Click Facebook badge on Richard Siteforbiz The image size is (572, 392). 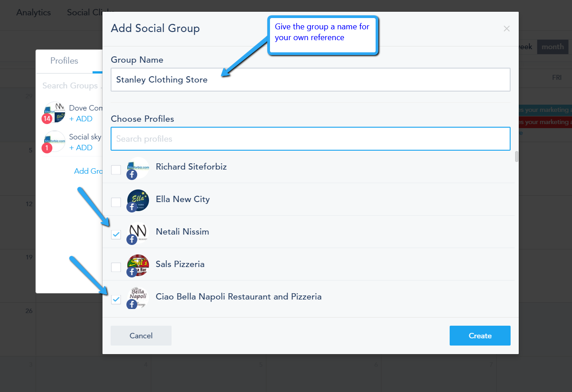132,175
